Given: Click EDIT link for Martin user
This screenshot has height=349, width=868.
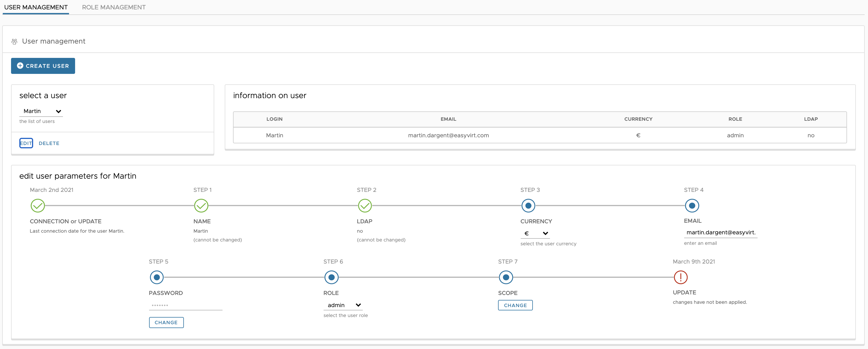Looking at the screenshot, I should coord(25,143).
